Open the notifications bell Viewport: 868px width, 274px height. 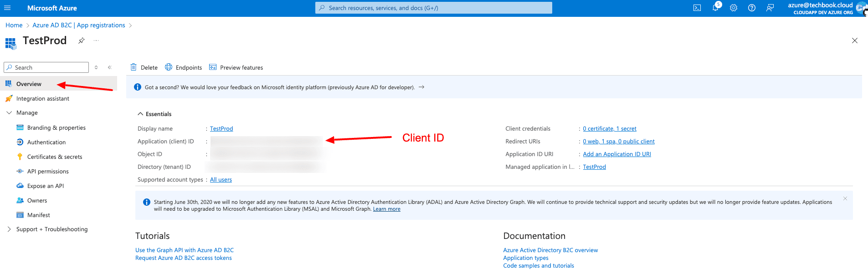(715, 8)
